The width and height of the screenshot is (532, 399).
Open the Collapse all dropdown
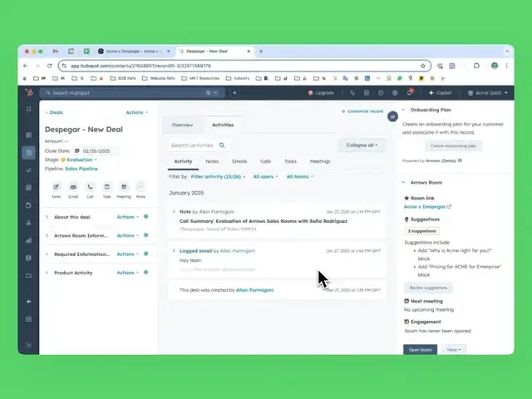pyautogui.click(x=362, y=145)
